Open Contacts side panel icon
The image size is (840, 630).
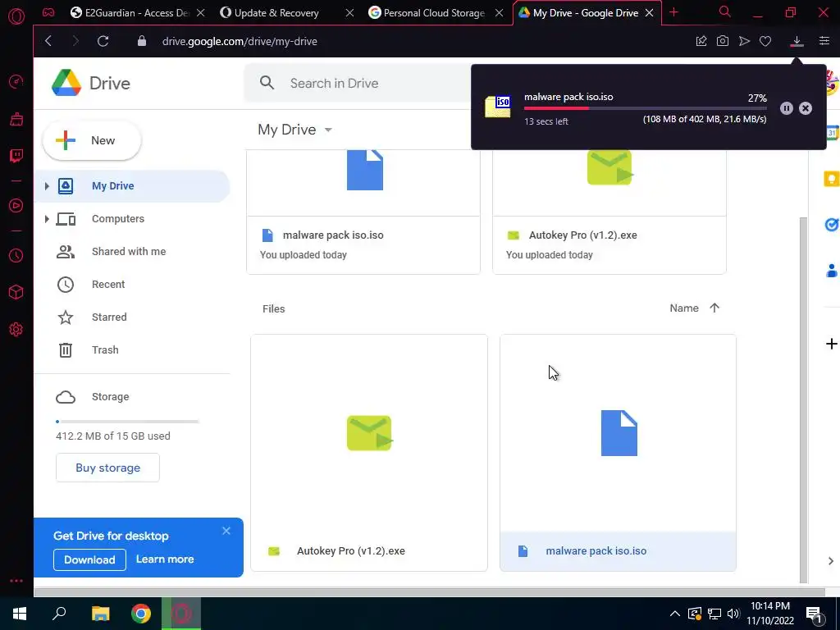click(832, 271)
